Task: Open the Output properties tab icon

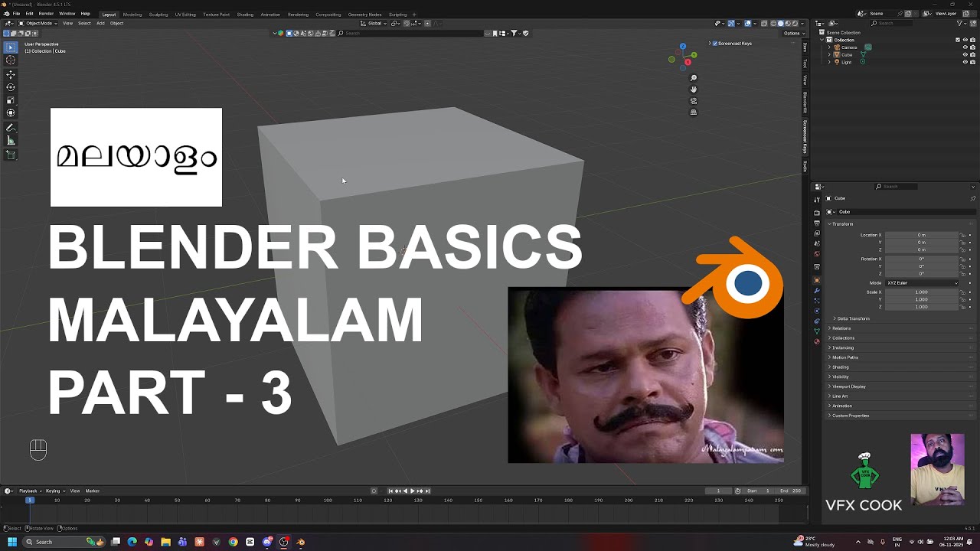Action: click(817, 223)
